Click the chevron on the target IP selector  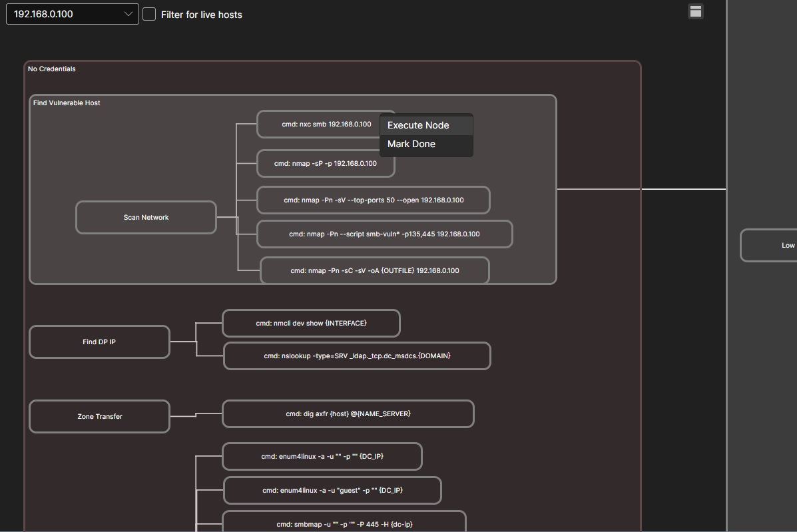(128, 13)
